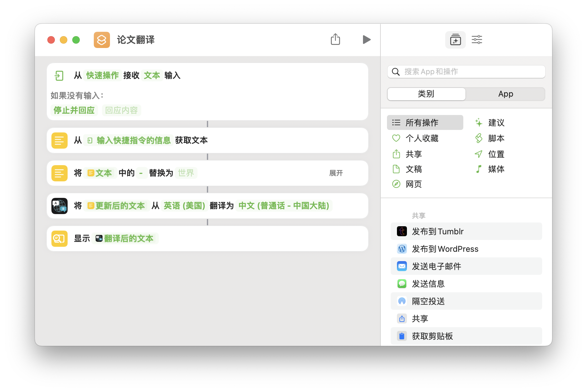Click the shortcut title 论文翻译
Image resolution: width=587 pixels, height=392 pixels.
coord(136,40)
